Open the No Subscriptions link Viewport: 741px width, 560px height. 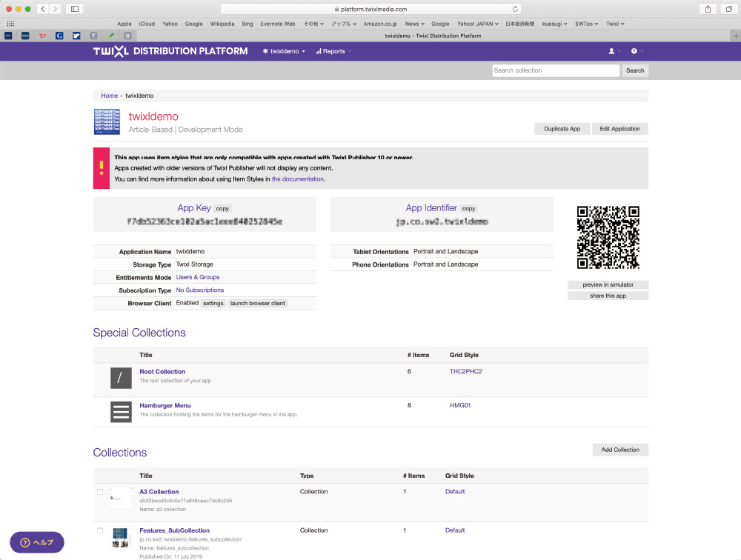[200, 290]
